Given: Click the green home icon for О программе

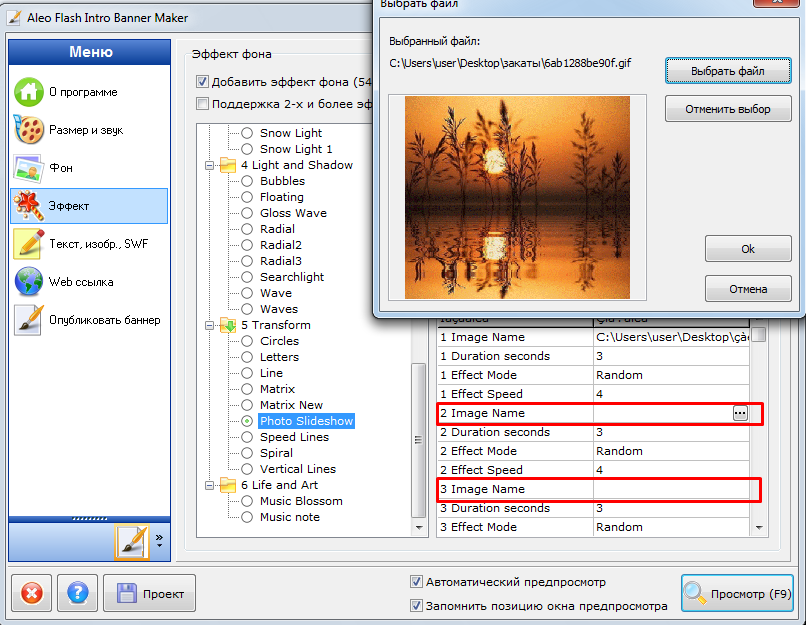Looking at the screenshot, I should 29,92.
